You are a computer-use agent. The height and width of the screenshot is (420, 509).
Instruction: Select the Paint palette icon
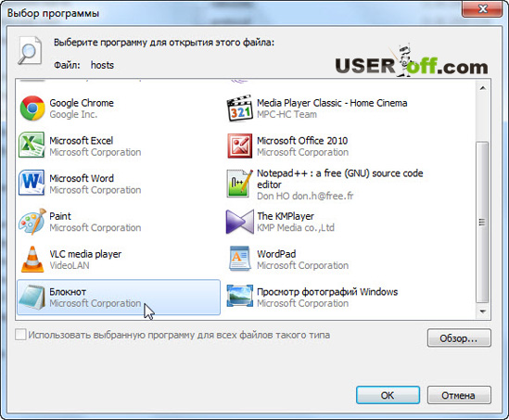point(32,222)
